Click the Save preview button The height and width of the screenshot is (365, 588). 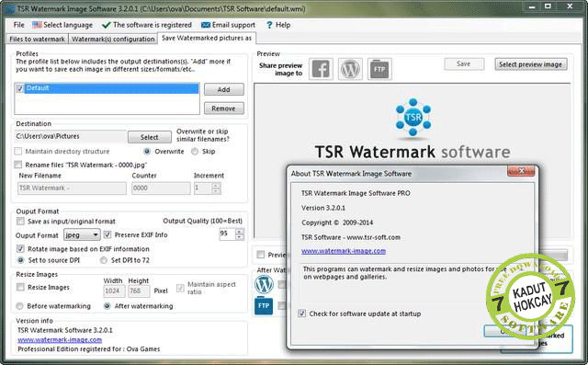click(x=464, y=64)
